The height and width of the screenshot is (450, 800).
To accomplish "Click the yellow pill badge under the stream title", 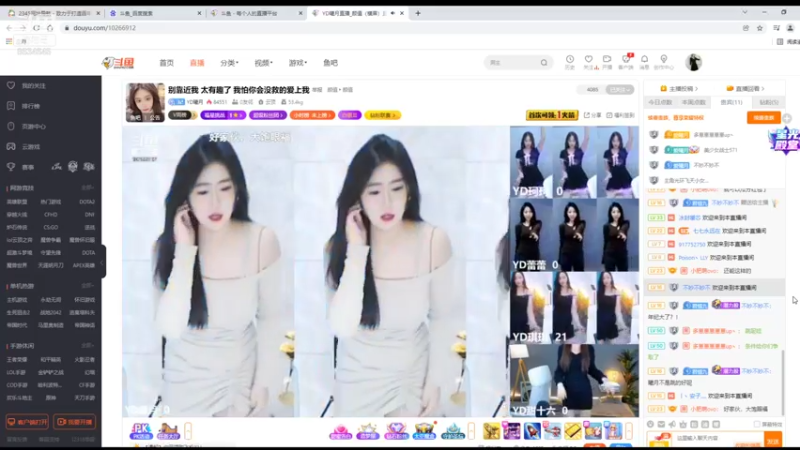I will coord(383,115).
